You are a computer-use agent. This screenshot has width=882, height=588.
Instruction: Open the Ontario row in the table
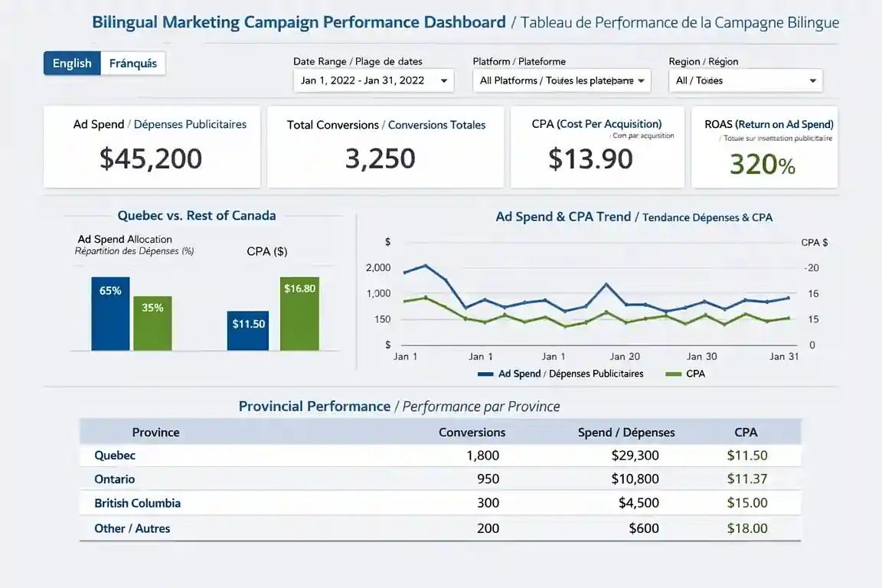pos(114,479)
